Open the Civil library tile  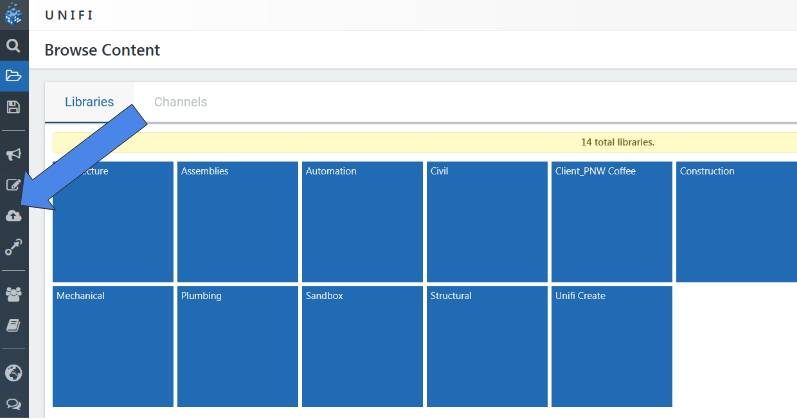(x=487, y=222)
